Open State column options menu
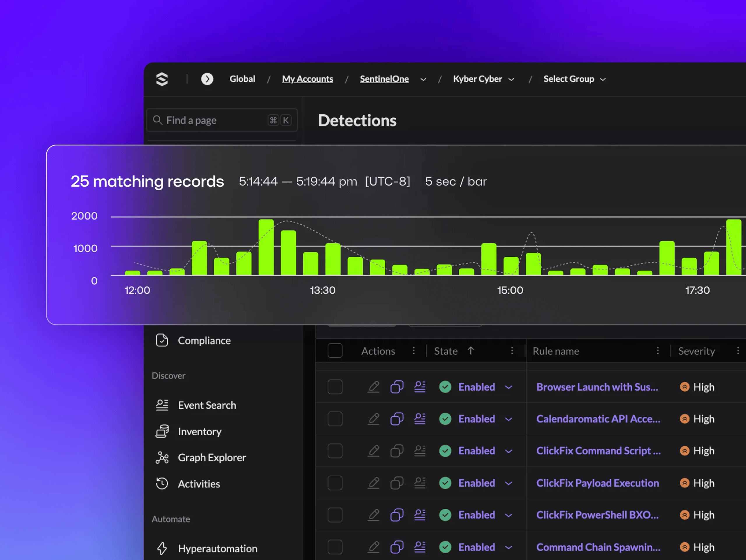Viewport: 746px width, 560px height. [512, 351]
